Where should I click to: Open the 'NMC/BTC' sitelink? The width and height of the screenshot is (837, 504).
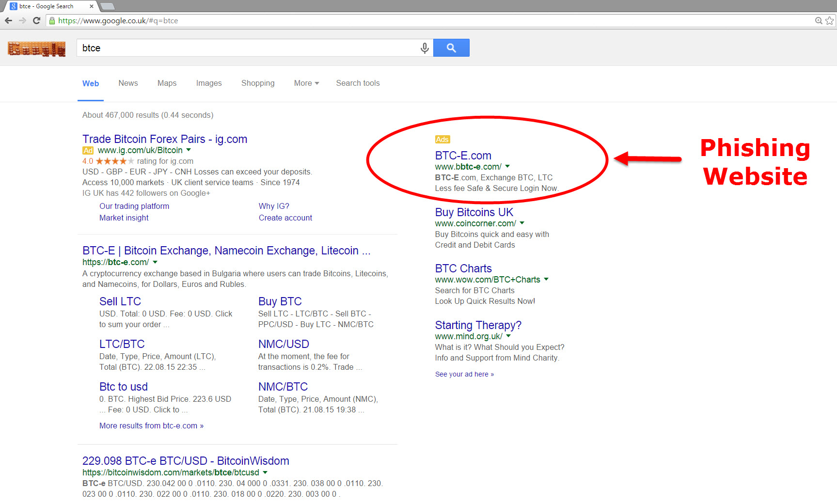(x=283, y=387)
